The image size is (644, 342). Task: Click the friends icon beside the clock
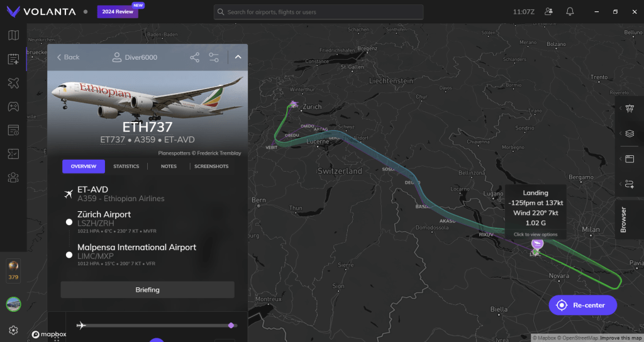point(548,11)
